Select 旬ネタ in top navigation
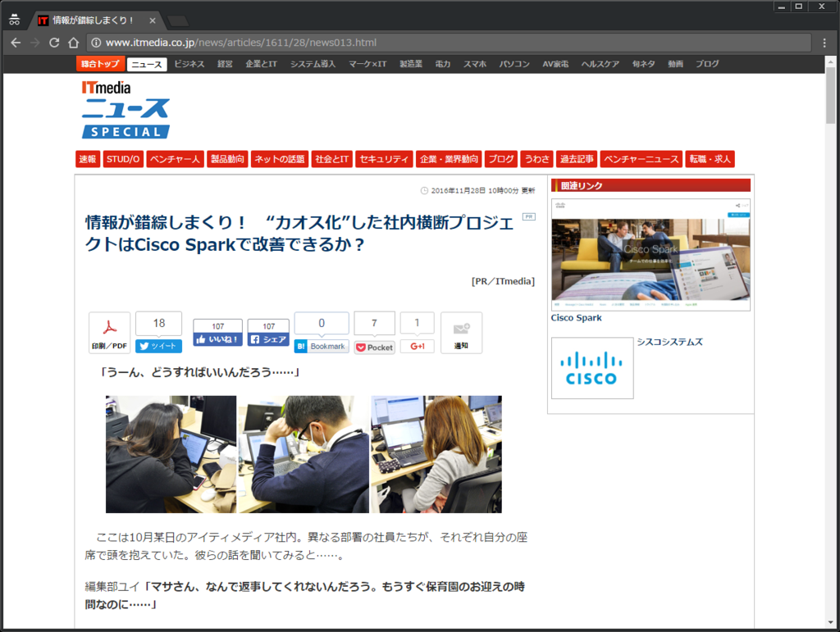 point(643,64)
